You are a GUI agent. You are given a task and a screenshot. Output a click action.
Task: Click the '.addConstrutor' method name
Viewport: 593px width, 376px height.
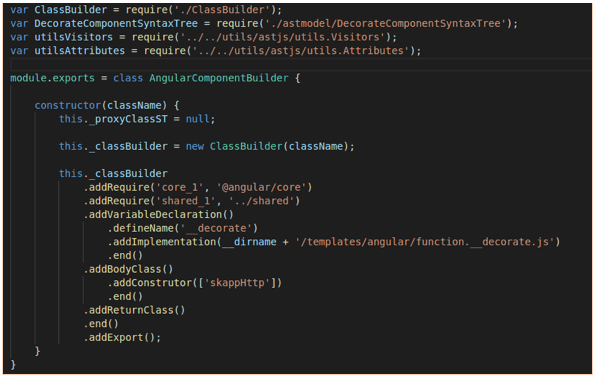click(150, 283)
